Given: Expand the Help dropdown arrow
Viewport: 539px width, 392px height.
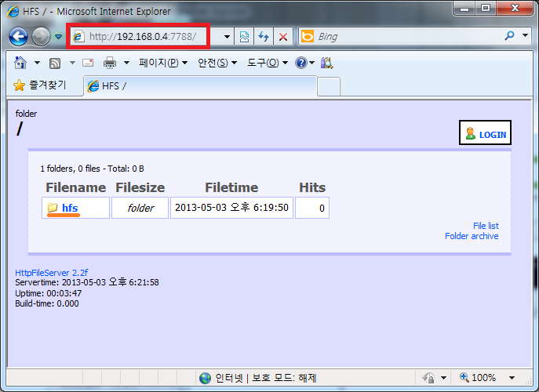Looking at the screenshot, I should (311, 63).
